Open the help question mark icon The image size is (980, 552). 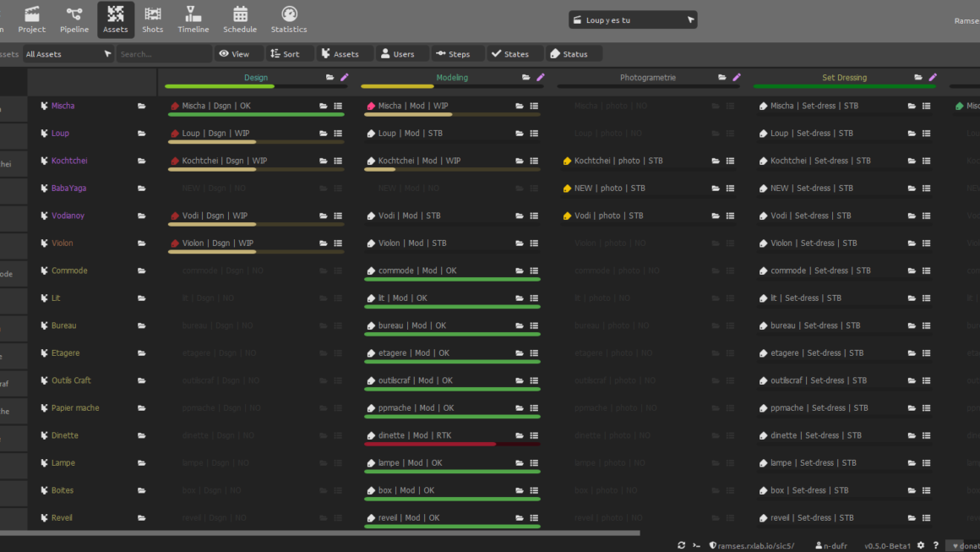pos(935,545)
